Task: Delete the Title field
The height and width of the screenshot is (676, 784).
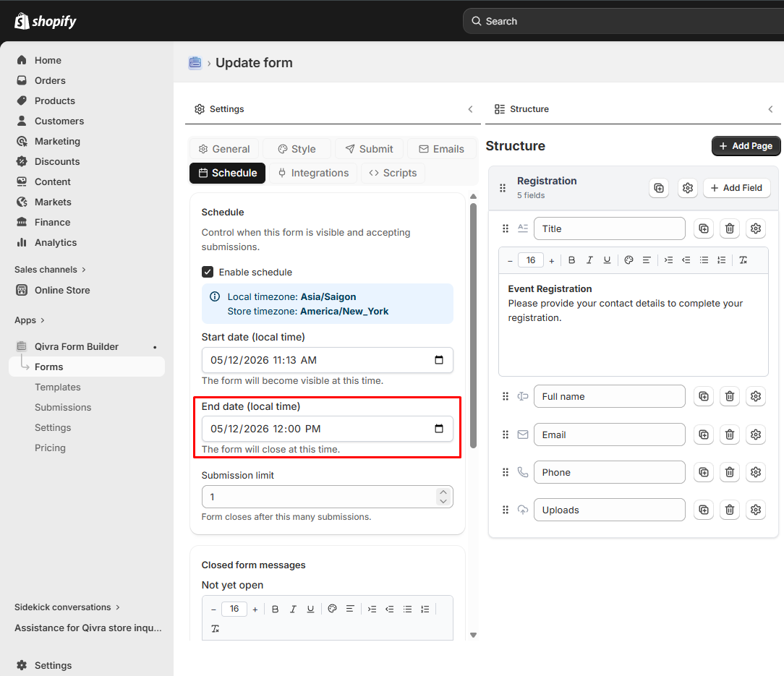Action: (730, 228)
